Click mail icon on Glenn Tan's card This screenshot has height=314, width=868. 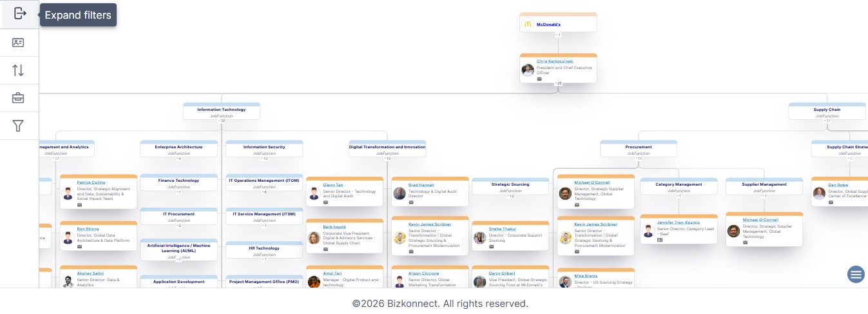(x=326, y=202)
